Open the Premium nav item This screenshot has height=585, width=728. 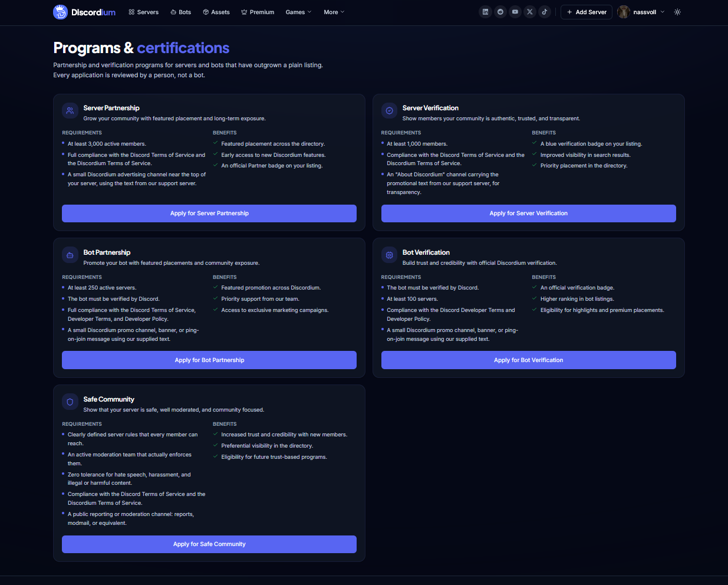pos(258,12)
